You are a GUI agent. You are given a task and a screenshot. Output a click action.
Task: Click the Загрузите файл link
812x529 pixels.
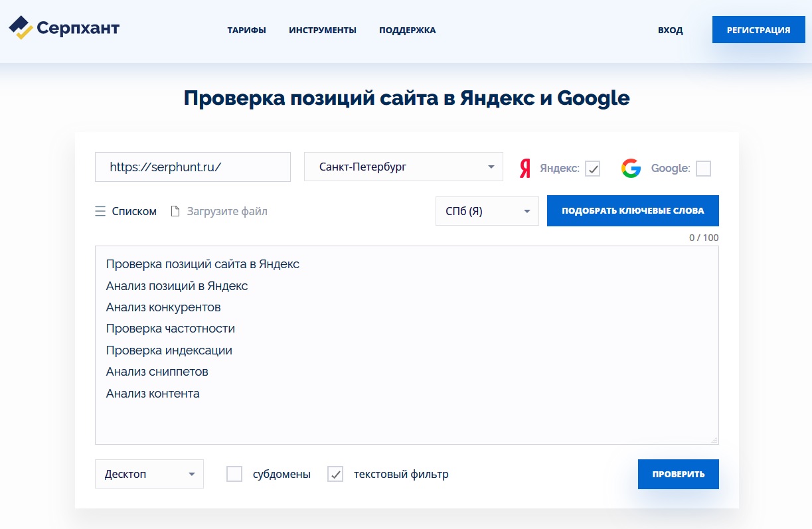(227, 211)
